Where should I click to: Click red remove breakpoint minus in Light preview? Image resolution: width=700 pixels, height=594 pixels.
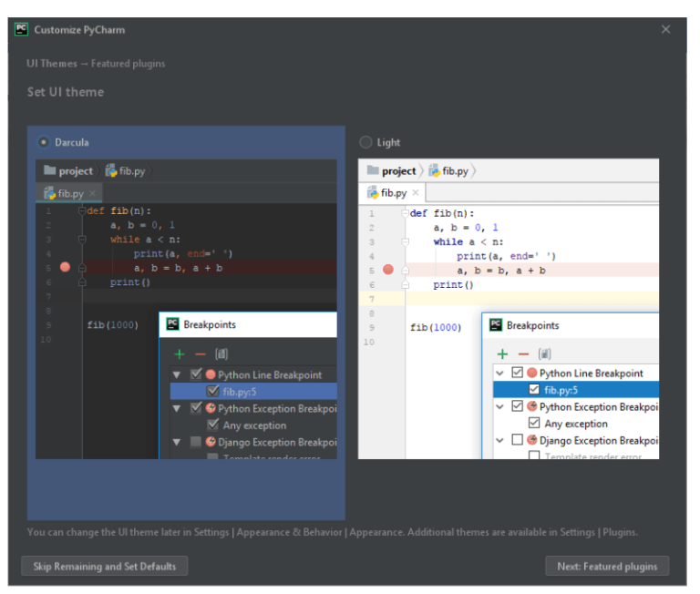click(524, 354)
